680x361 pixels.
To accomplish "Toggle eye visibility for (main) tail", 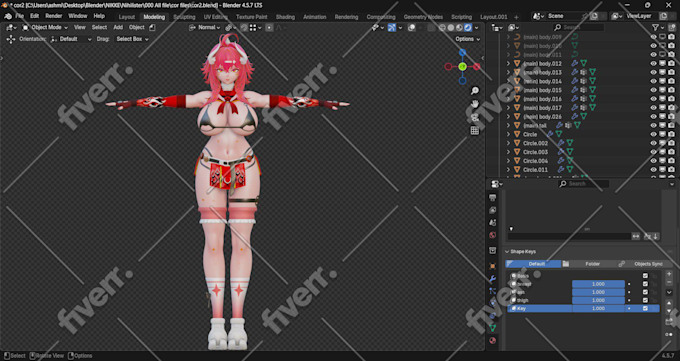I will coord(654,125).
